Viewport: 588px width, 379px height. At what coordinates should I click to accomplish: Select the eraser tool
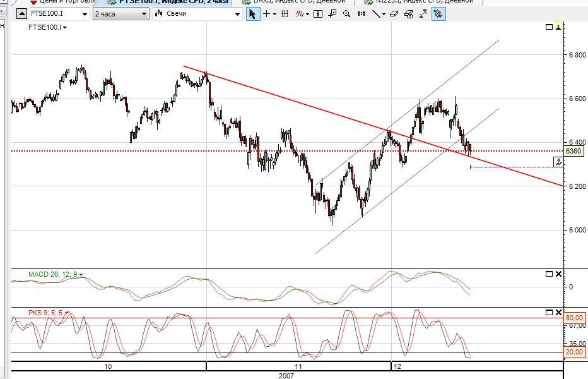point(394,14)
